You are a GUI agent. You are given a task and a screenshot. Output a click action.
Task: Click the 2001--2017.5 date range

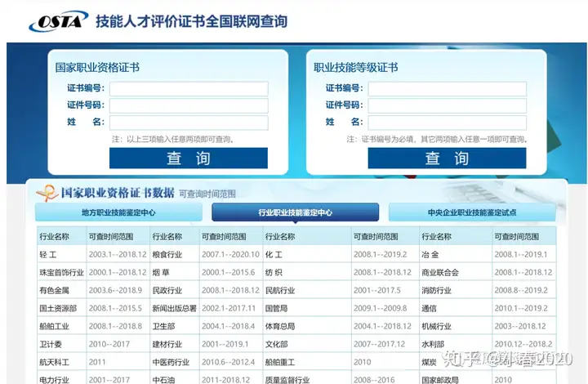click(376, 291)
